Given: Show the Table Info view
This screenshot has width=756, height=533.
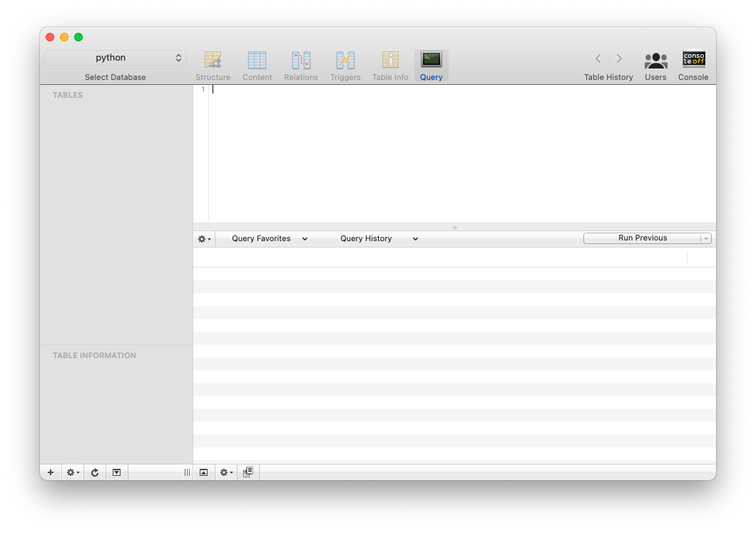Looking at the screenshot, I should click(390, 66).
